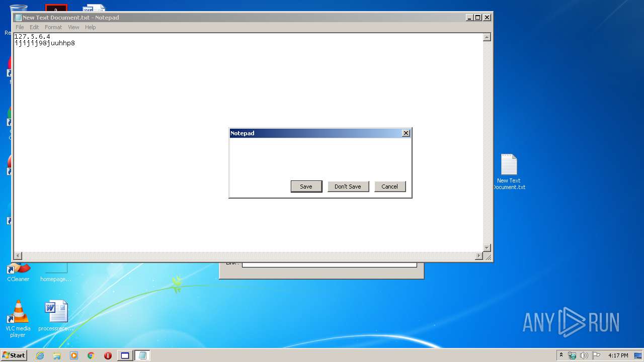The image size is (644, 362).
Task: Open the Help menu in Notepad
Action: pyautogui.click(x=91, y=27)
